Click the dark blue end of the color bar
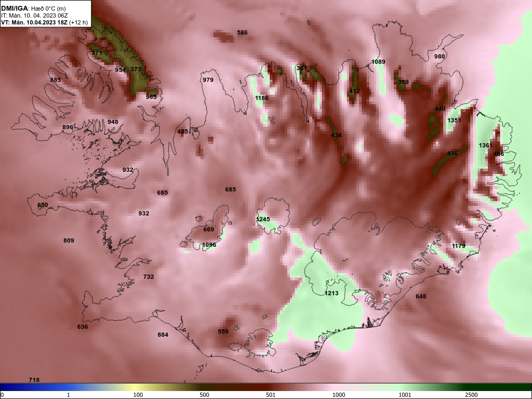Screen dimensions: 532x399 point(7,387)
